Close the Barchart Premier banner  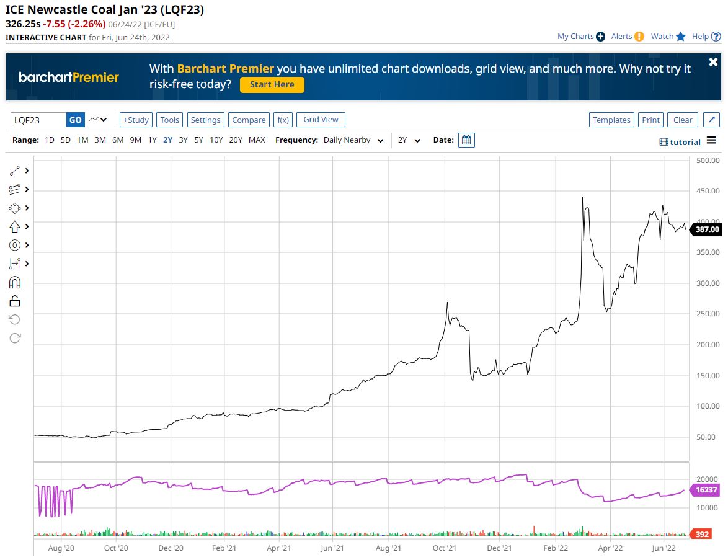click(713, 63)
